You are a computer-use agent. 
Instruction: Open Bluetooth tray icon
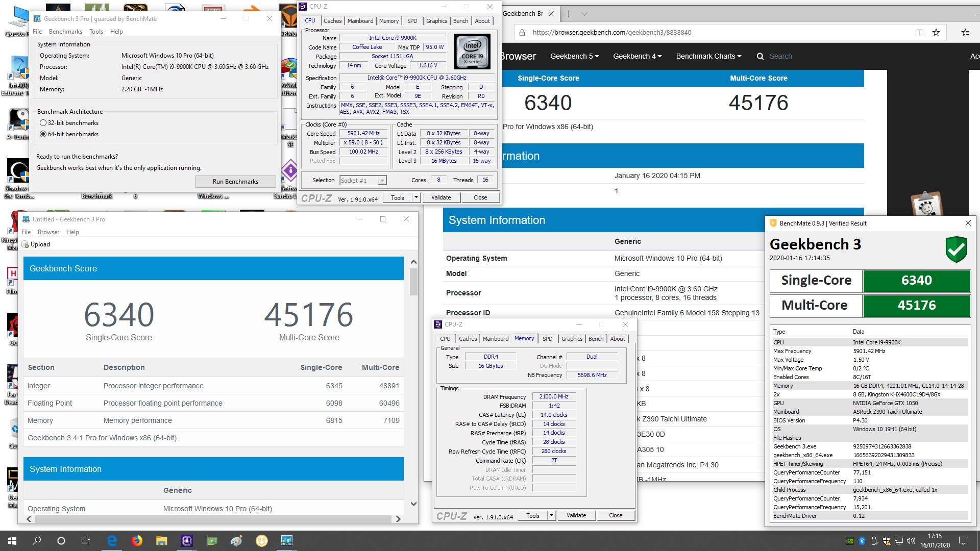tap(862, 541)
